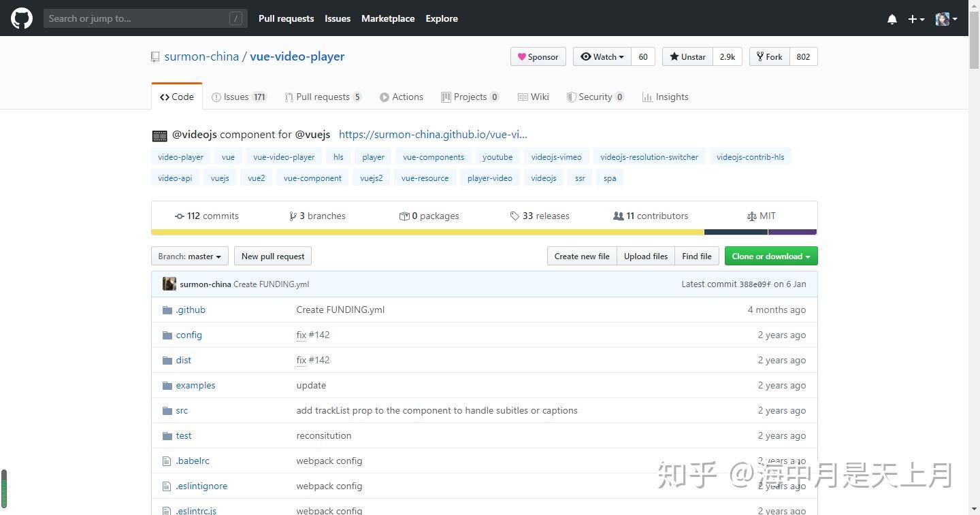This screenshot has height=515, width=980.
Task: Click the repository book icon beside surmon-china
Action: 155,56
